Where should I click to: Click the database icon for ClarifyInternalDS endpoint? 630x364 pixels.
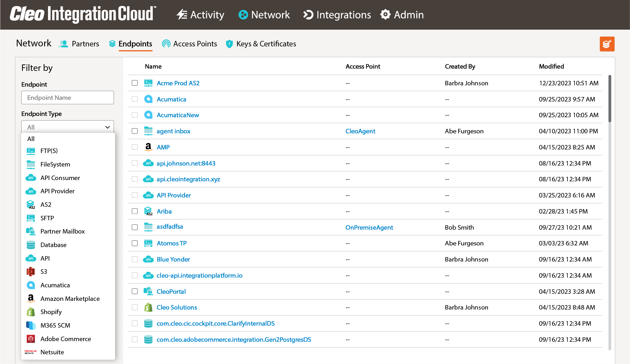(148, 323)
